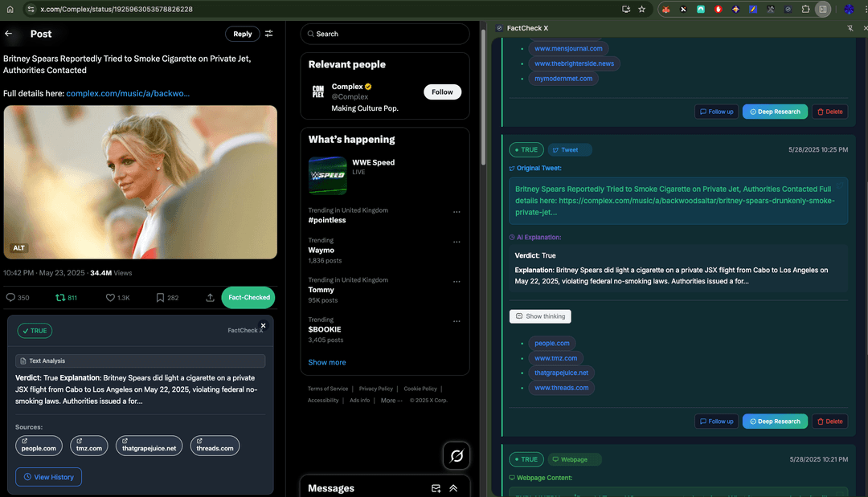
Task: Expand the Messages drawer with double chevron
Action: [x=453, y=488]
